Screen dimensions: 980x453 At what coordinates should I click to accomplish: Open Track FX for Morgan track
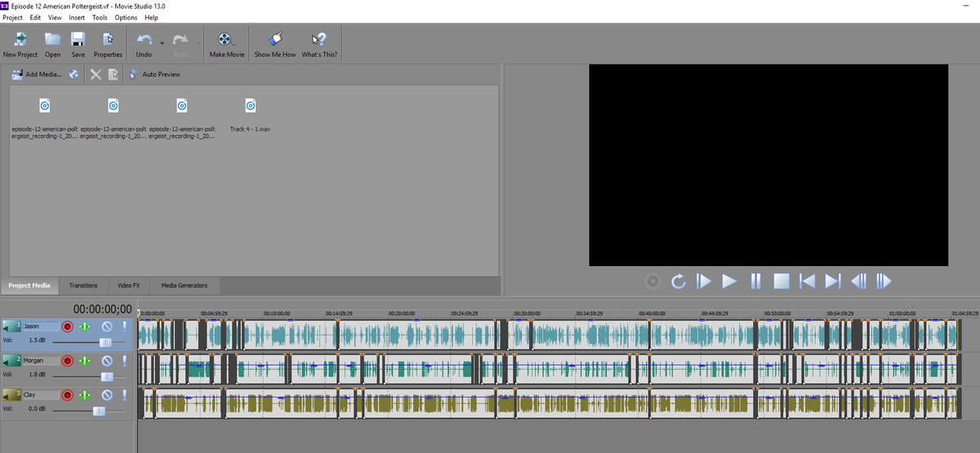tap(85, 360)
